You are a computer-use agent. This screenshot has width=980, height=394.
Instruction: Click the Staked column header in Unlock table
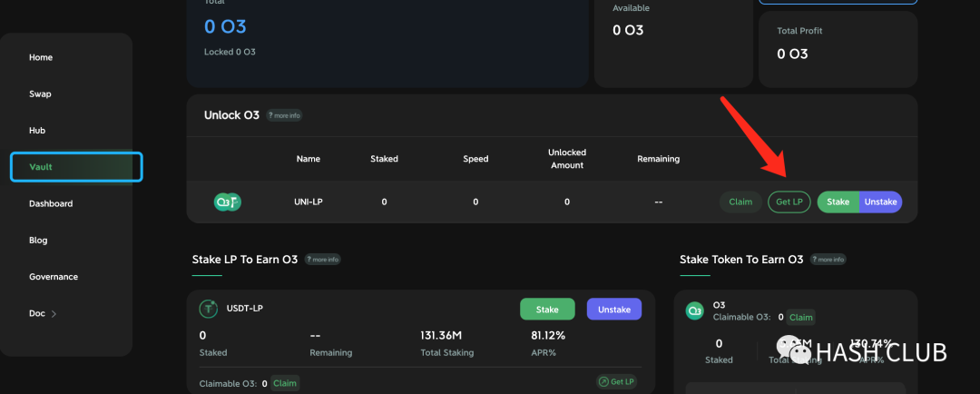(x=384, y=159)
